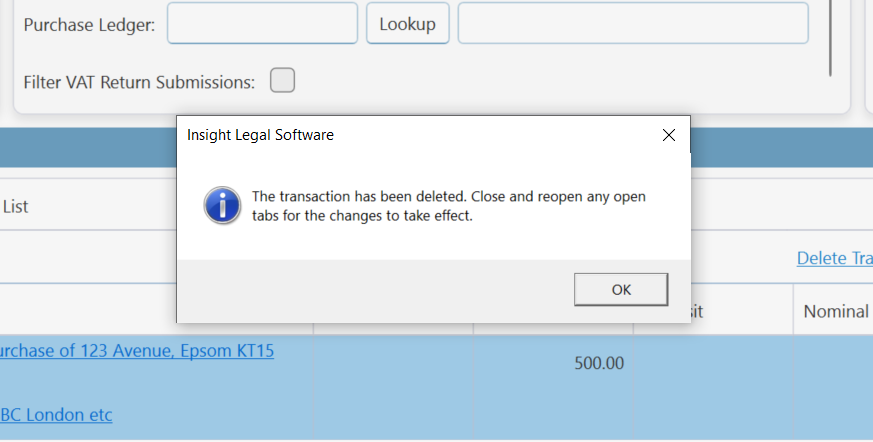Click the dialog message about deleted transaction
The width and height of the screenshot is (873, 442).
[x=449, y=206]
